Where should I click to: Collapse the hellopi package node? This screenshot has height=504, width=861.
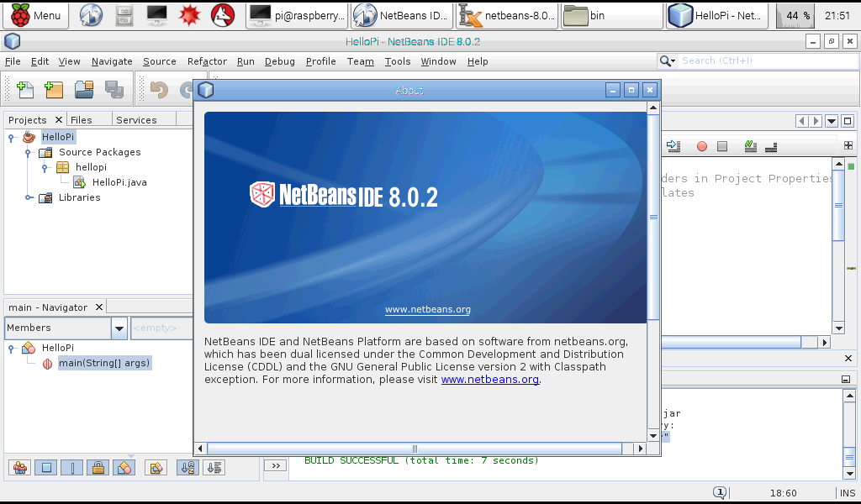(45, 167)
